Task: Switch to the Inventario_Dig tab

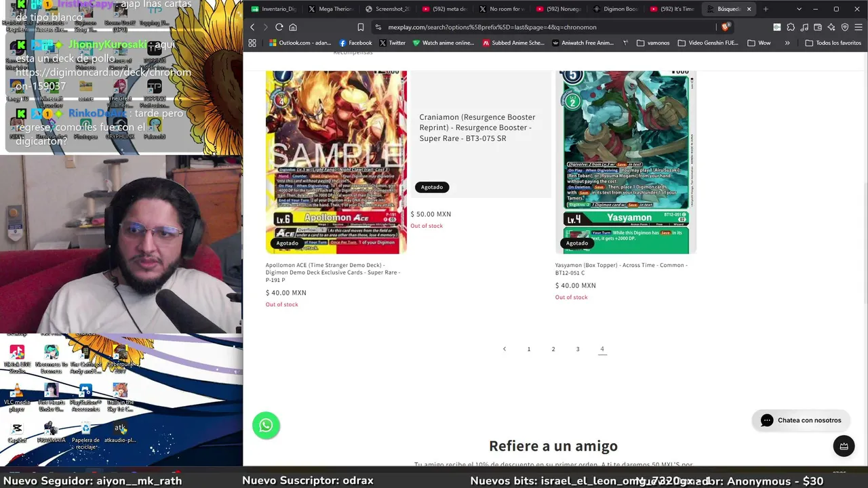Action: 273,9
